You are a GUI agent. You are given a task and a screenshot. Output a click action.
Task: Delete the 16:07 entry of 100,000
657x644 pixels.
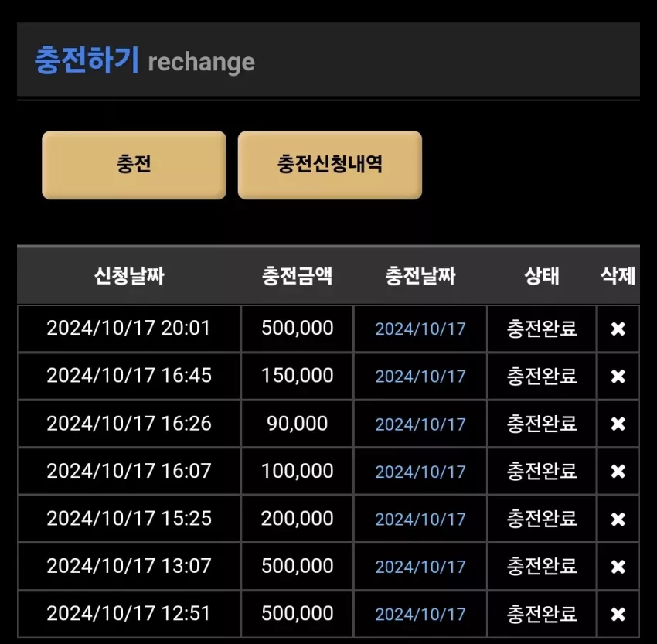tap(618, 472)
